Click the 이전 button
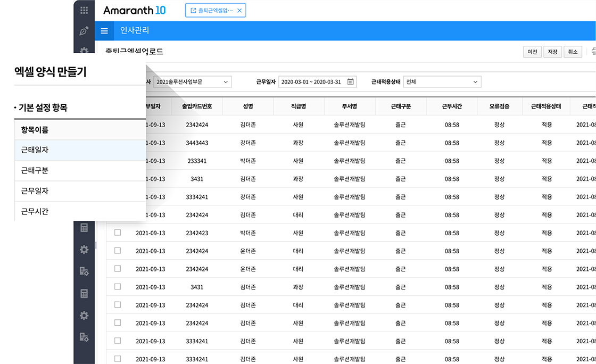This screenshot has width=596, height=364. point(532,52)
